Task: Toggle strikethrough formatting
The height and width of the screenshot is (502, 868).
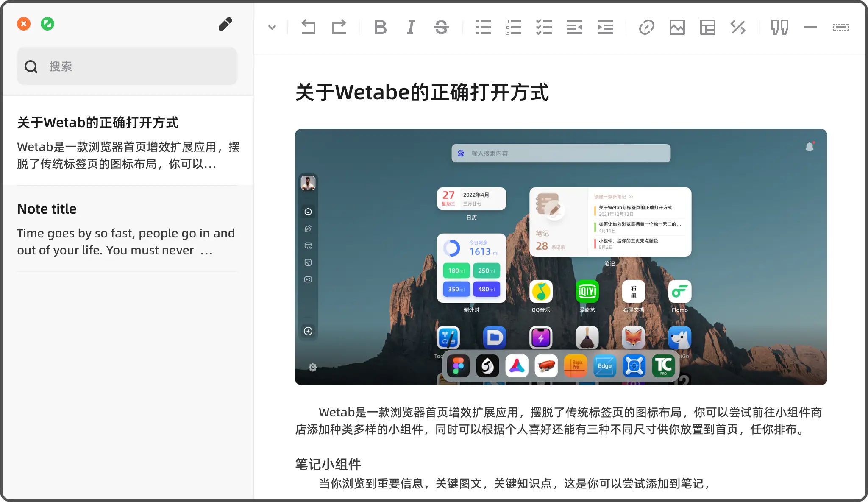Action: [x=441, y=28]
